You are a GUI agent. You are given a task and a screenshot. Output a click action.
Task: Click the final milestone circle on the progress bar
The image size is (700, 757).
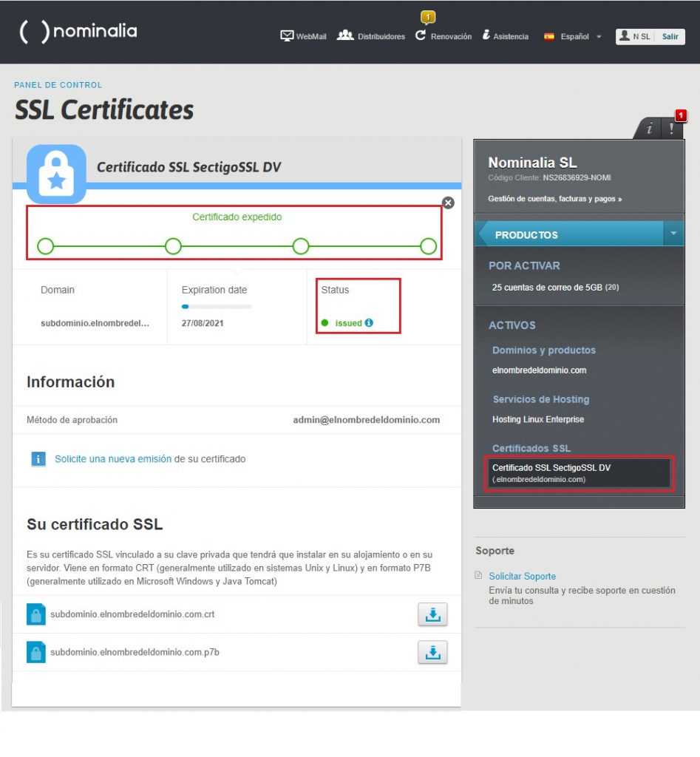click(x=428, y=246)
